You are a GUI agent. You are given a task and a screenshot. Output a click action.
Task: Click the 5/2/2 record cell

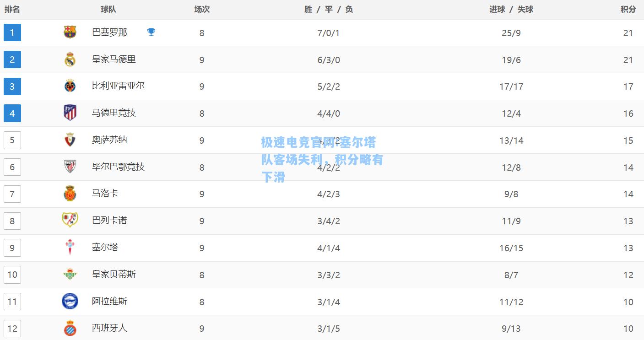pyautogui.click(x=329, y=86)
